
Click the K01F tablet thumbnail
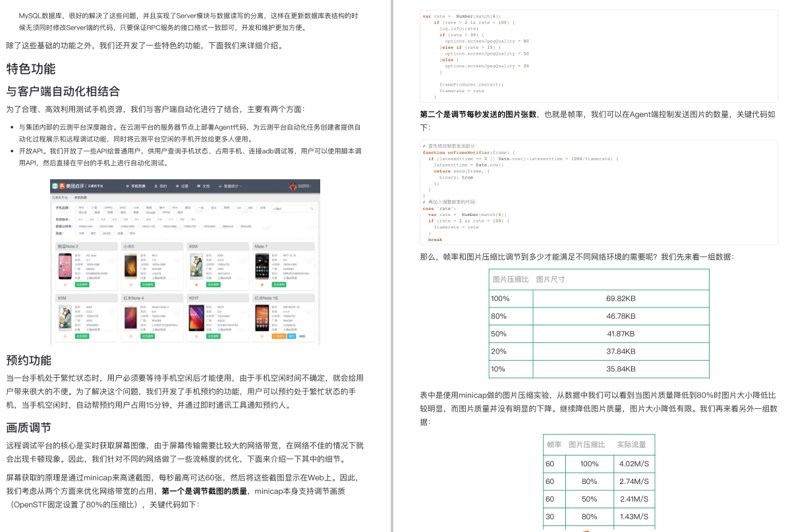tap(196, 318)
